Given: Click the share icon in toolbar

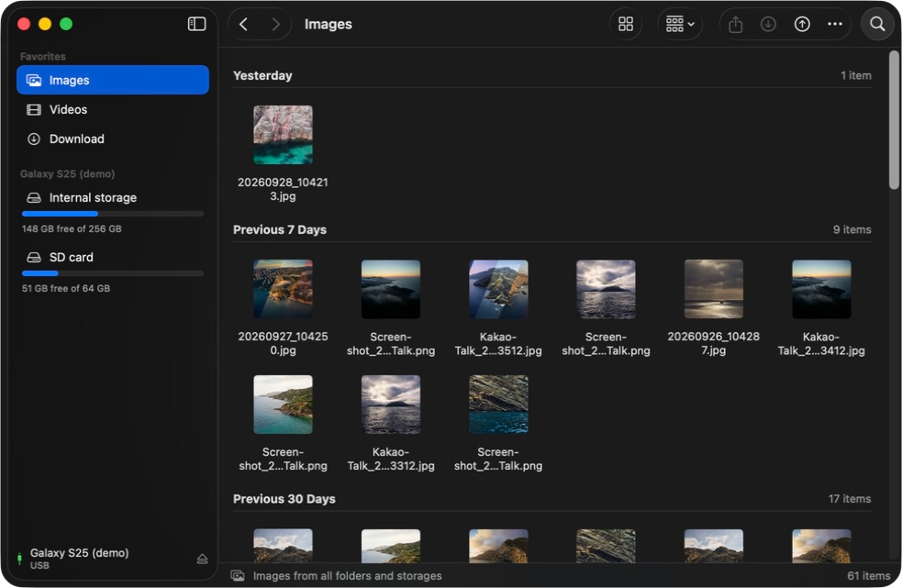Looking at the screenshot, I should (735, 24).
